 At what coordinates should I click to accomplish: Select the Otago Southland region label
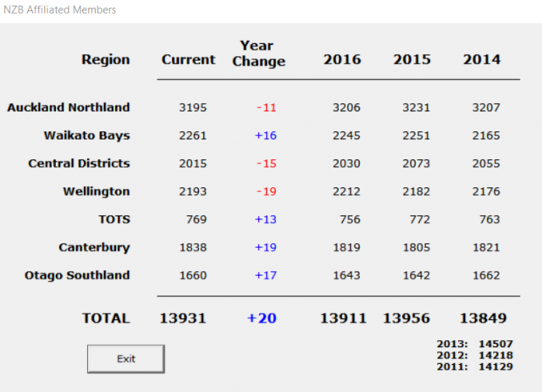coord(77,275)
